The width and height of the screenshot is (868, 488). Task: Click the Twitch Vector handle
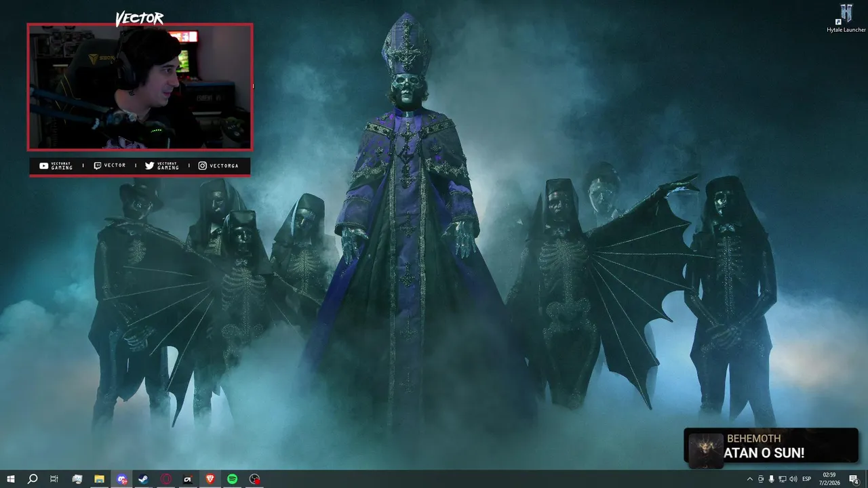tap(109, 166)
